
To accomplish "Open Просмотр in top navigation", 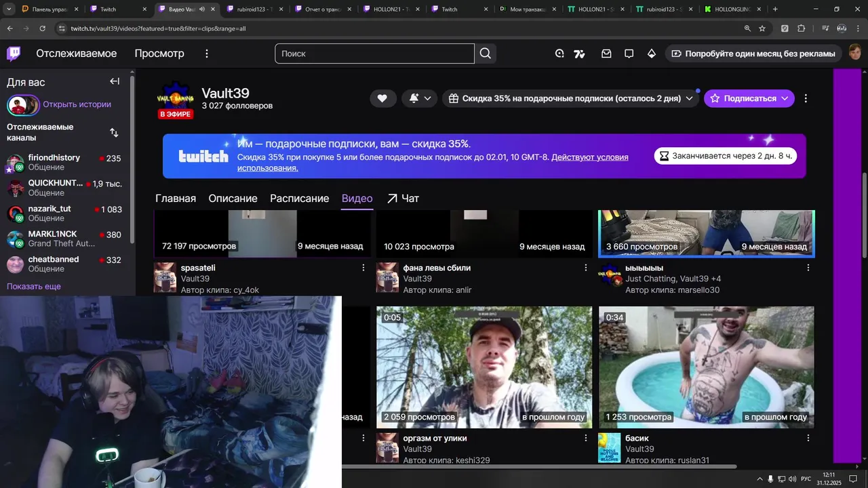I will pyautogui.click(x=159, y=54).
